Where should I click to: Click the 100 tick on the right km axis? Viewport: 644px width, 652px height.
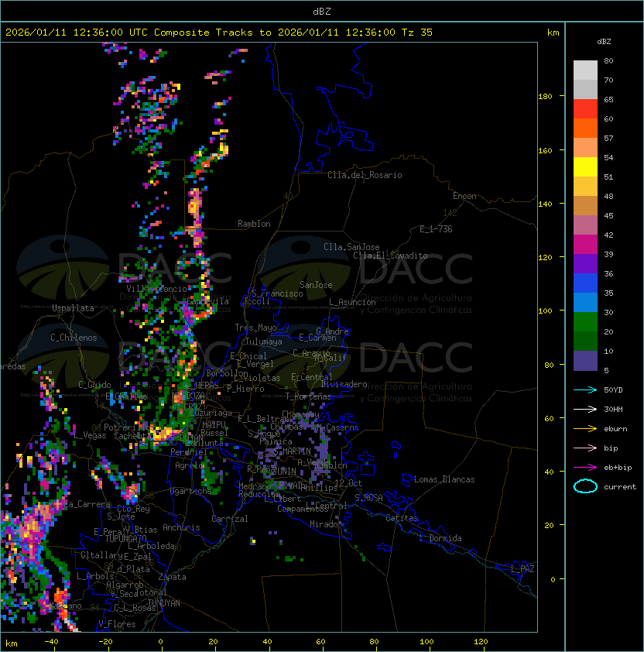tap(545, 311)
